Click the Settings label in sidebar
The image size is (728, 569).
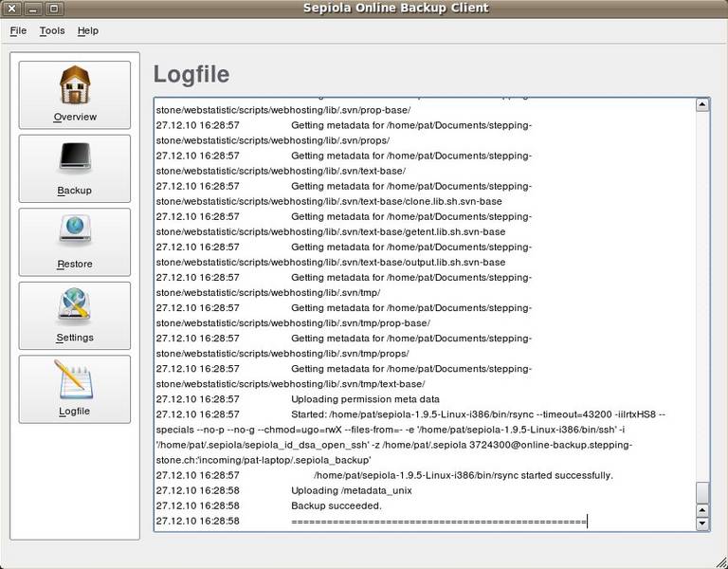click(75, 338)
